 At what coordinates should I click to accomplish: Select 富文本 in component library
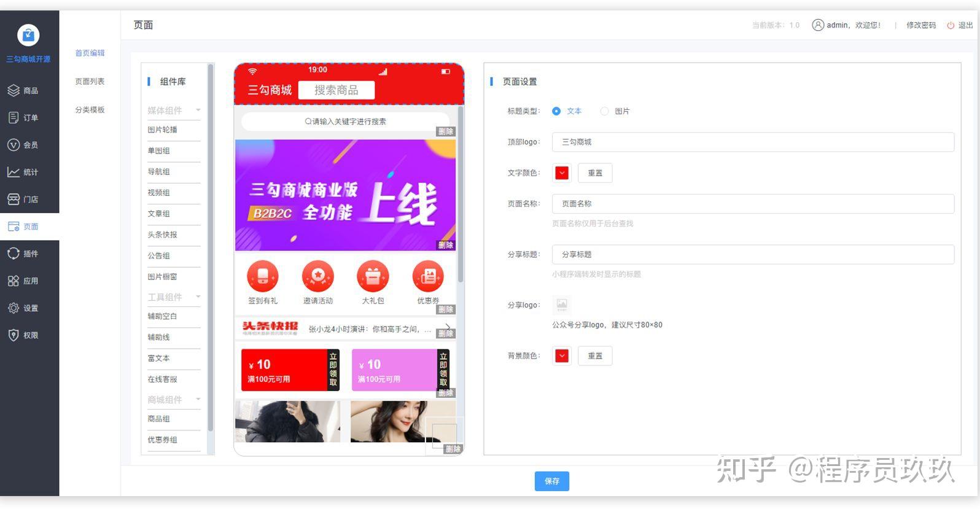(174, 358)
